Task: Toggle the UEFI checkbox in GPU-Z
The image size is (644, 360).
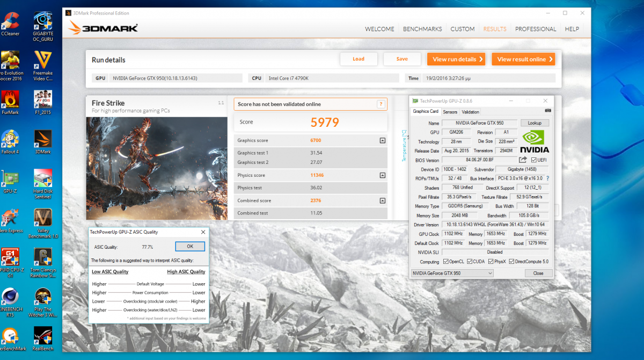Action: pyautogui.click(x=533, y=160)
